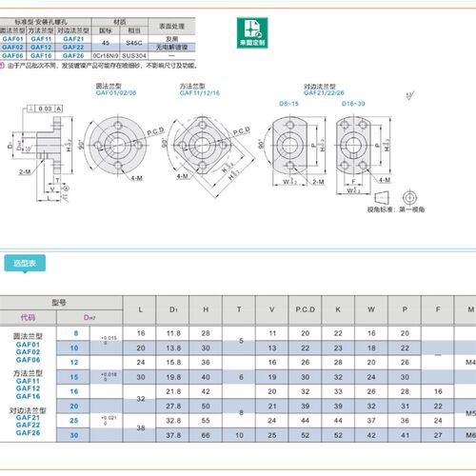Click the P.C.D column header
The height and width of the screenshot is (476, 476).
(x=306, y=309)
